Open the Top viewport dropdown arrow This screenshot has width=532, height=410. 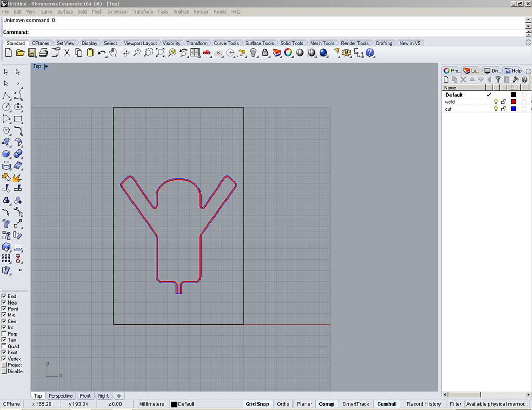pyautogui.click(x=46, y=67)
